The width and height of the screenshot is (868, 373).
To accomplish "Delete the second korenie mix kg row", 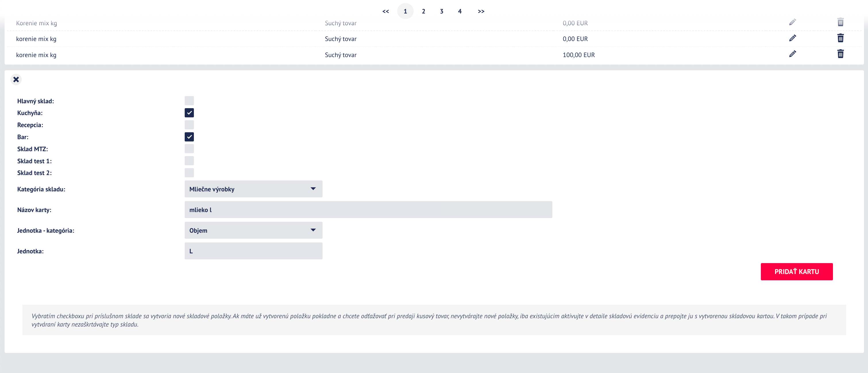I will click(840, 38).
